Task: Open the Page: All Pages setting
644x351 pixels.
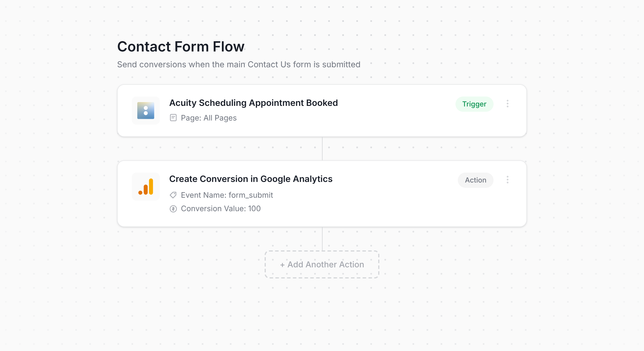Action: [208, 118]
